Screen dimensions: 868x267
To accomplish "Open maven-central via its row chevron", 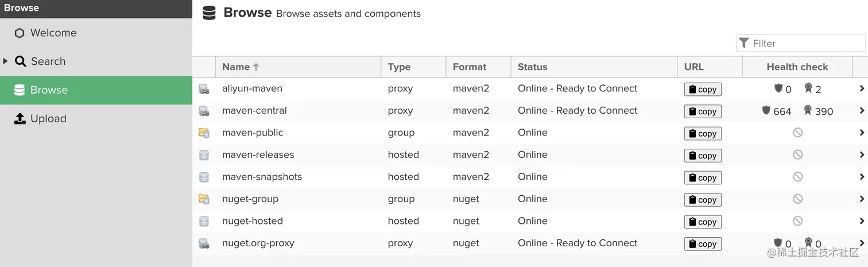I will point(862,111).
